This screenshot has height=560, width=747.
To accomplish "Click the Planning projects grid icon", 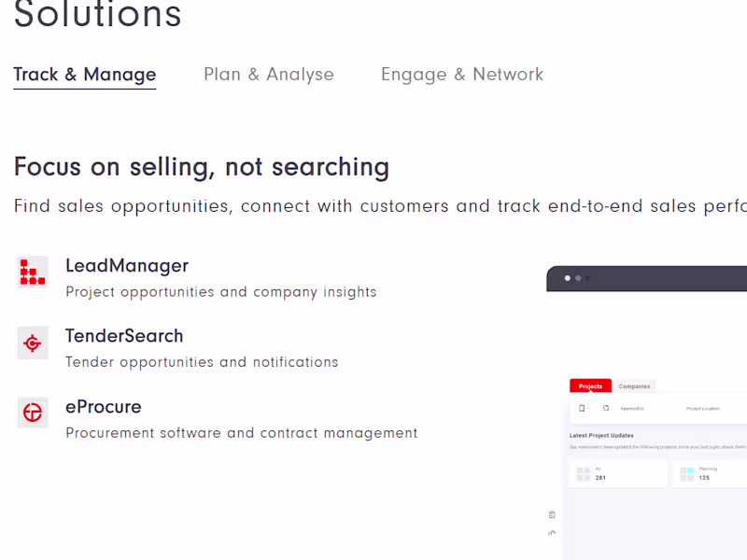I will [x=687, y=473].
